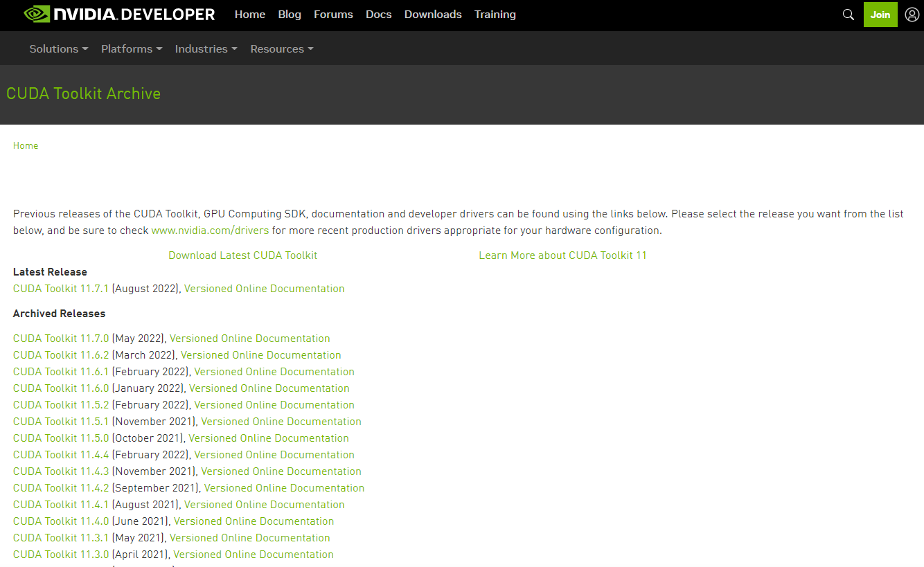Open the Blog menu item
This screenshot has height=567, width=924.
(x=290, y=15)
